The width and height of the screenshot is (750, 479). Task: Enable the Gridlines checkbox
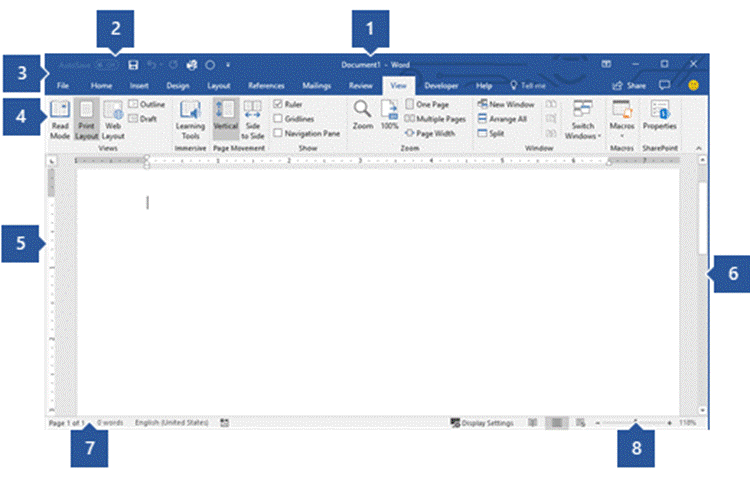coord(278,118)
